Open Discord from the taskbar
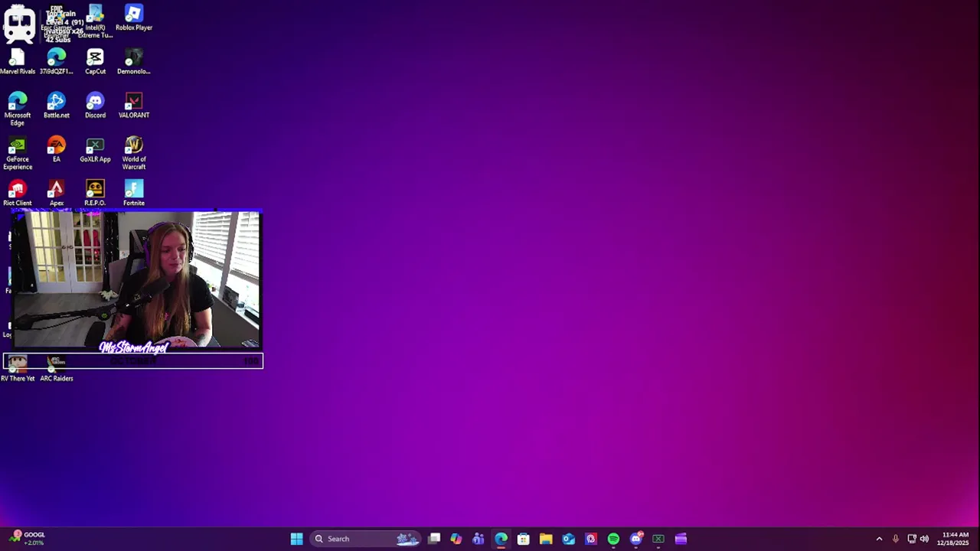The height and width of the screenshot is (551, 980). click(635, 539)
